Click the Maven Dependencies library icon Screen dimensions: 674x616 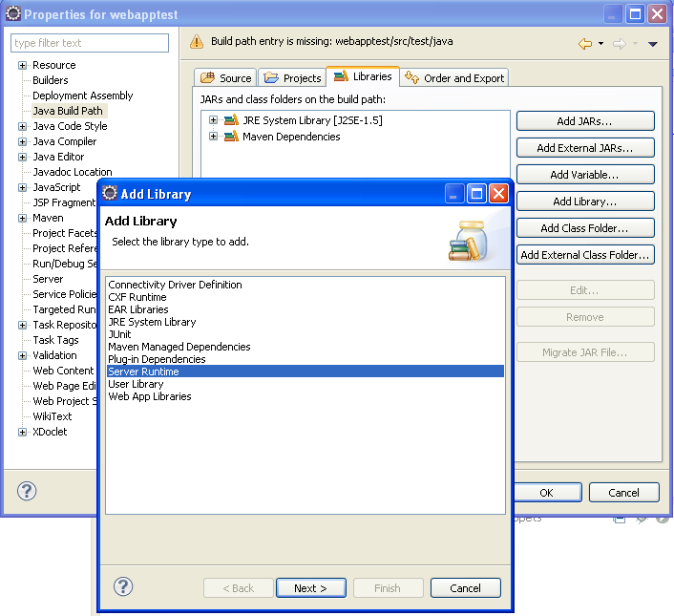coord(231,137)
